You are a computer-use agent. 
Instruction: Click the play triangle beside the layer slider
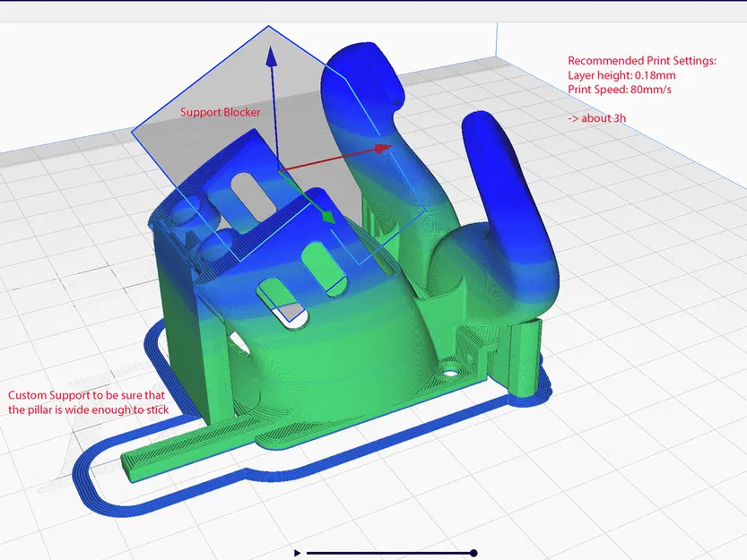[297, 553]
